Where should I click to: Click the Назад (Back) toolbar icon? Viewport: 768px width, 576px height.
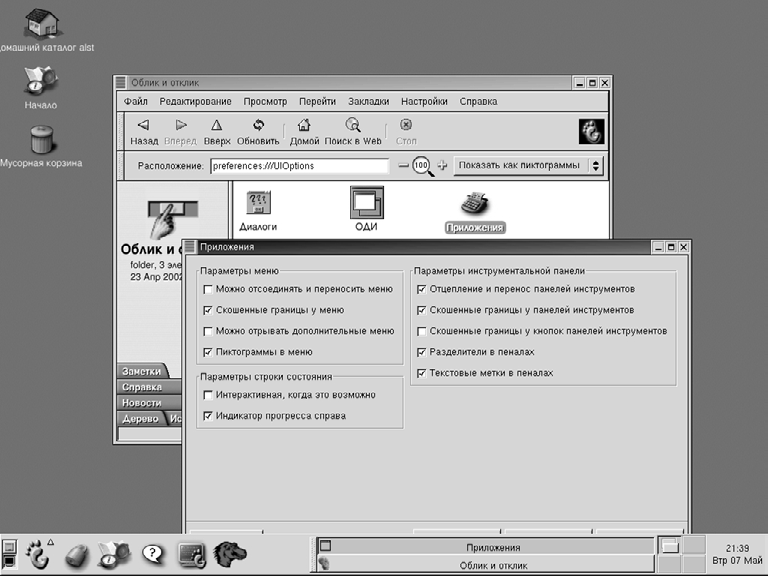coord(142,126)
